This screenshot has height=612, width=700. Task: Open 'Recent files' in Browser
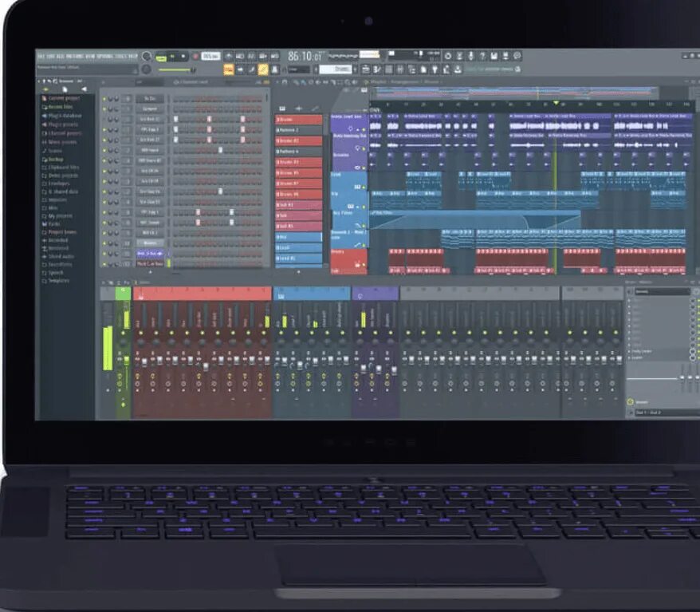point(57,107)
